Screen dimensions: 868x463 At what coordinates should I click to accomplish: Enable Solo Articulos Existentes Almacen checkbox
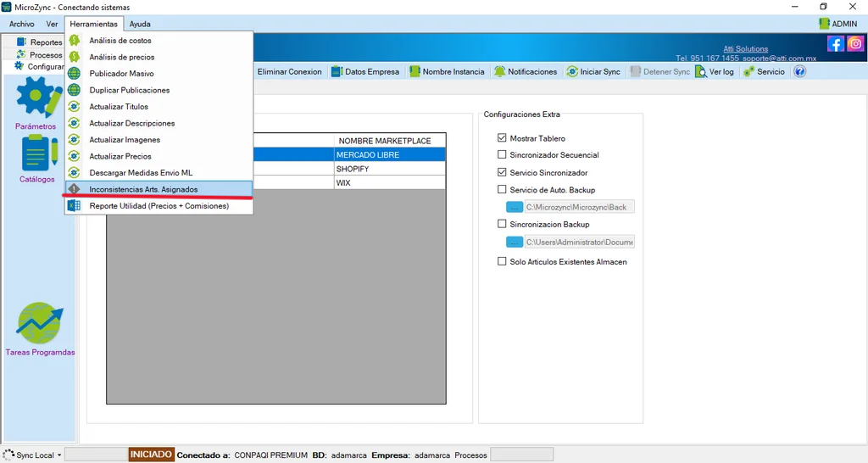pyautogui.click(x=502, y=261)
